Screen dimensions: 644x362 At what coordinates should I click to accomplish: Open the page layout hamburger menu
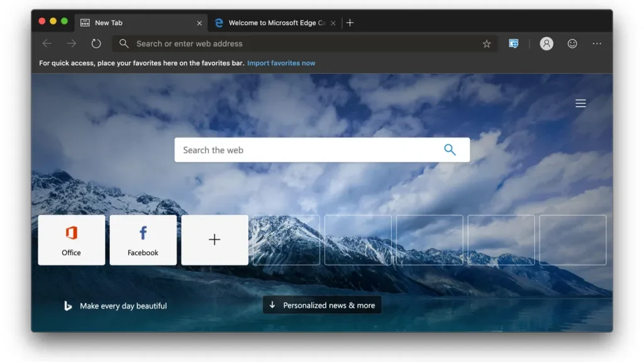point(580,103)
